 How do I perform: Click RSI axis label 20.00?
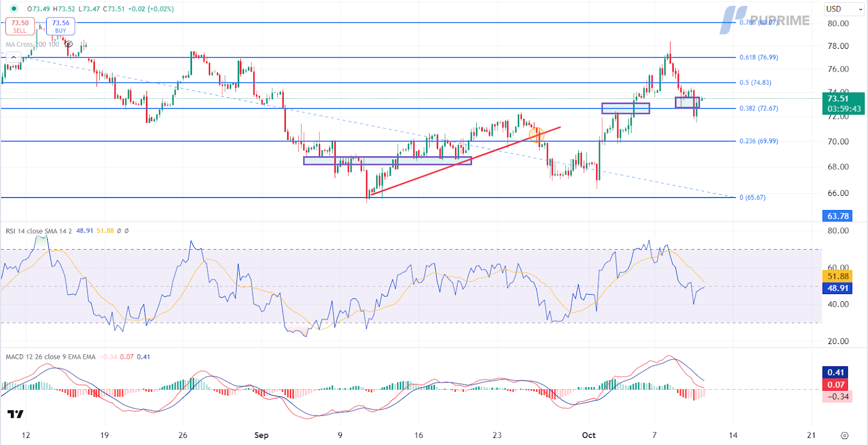pos(838,341)
